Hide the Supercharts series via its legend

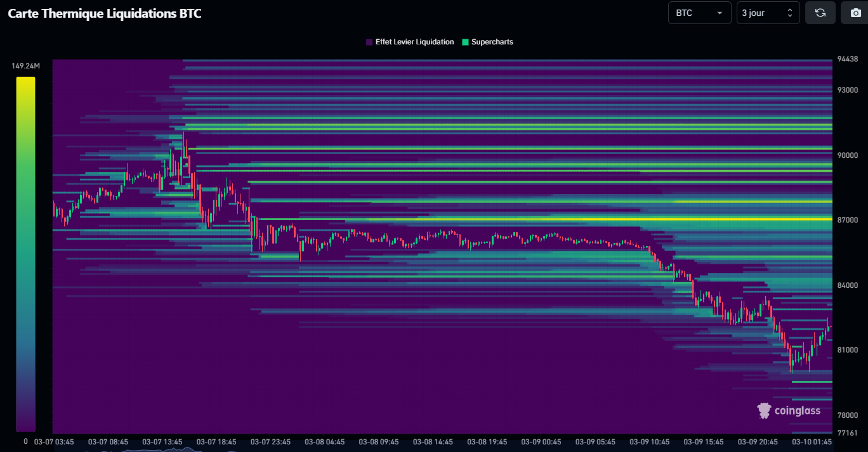tap(487, 42)
